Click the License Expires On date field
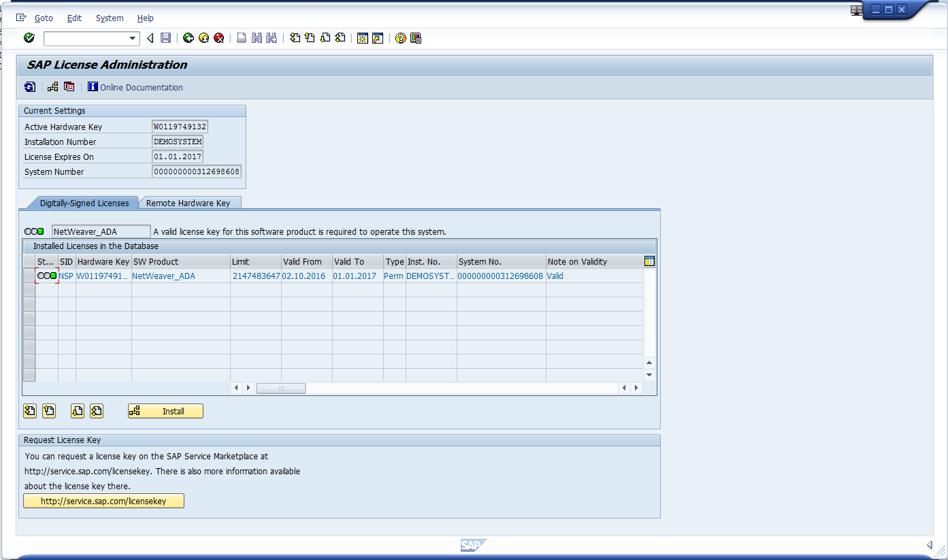This screenshot has height=560, width=948. pyautogui.click(x=178, y=157)
